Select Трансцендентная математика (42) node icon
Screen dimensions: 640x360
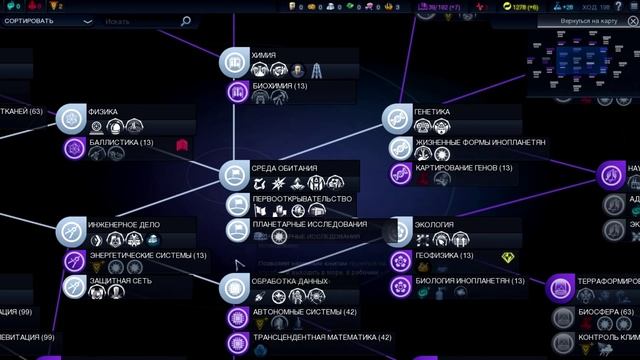coord(238,343)
